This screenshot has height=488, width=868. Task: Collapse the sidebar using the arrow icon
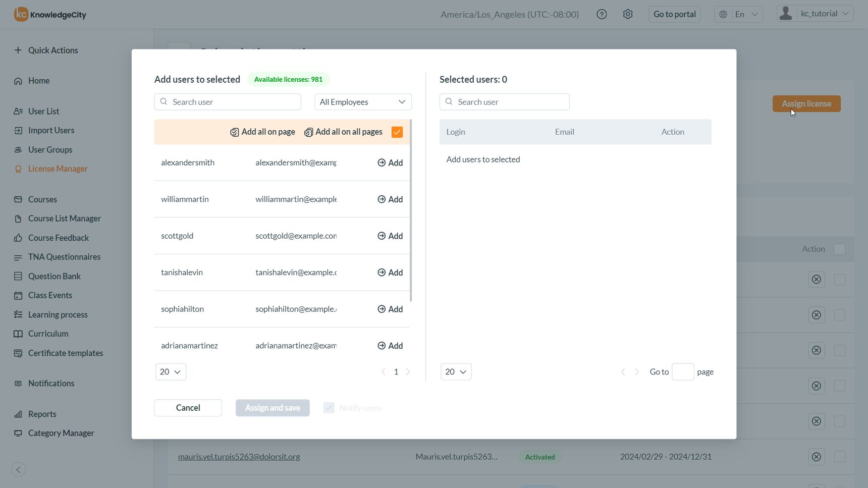click(x=19, y=469)
